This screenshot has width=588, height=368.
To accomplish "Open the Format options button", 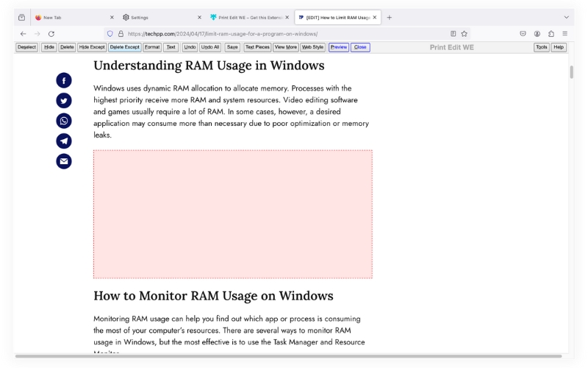I will pyautogui.click(x=152, y=47).
